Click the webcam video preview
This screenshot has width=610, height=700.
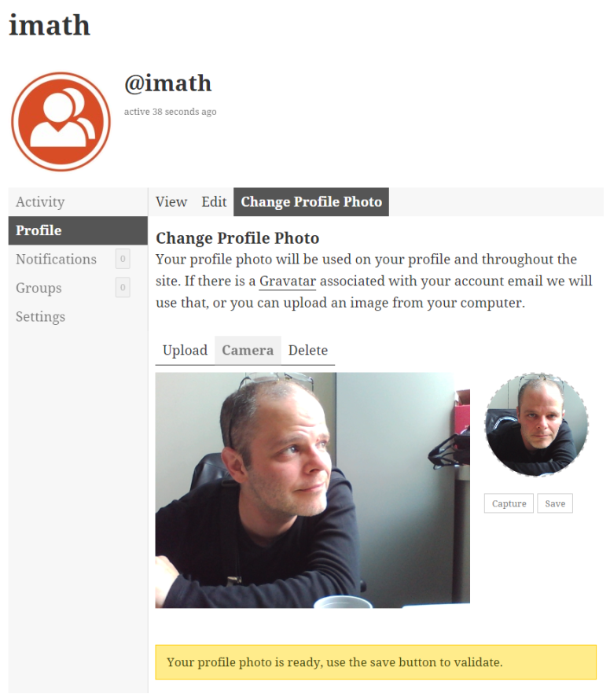pyautogui.click(x=312, y=489)
